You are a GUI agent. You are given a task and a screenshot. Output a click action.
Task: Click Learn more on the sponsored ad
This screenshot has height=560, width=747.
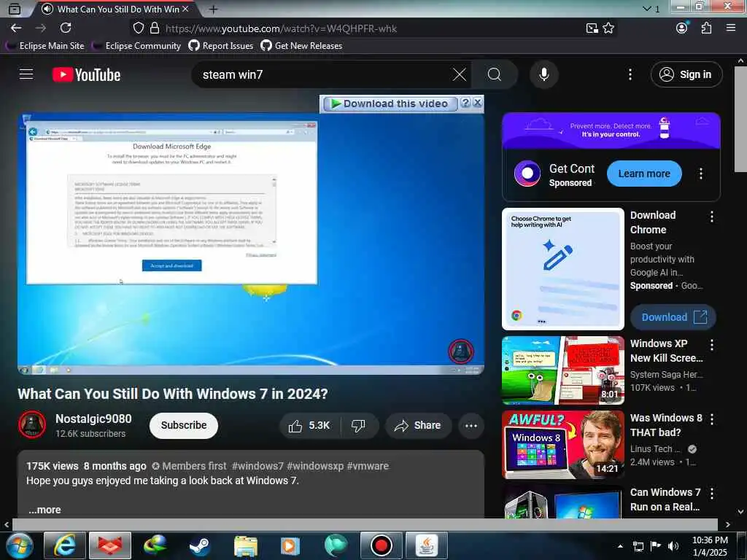pos(644,174)
